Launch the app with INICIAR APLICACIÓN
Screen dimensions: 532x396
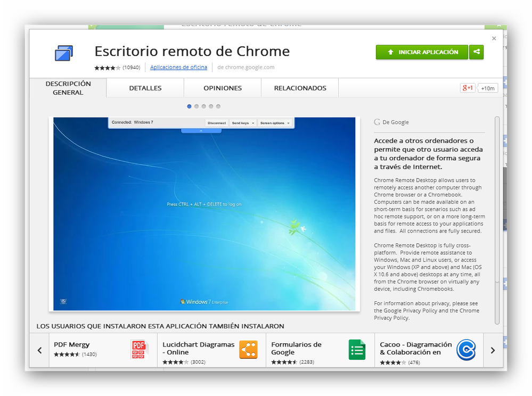[x=421, y=52]
